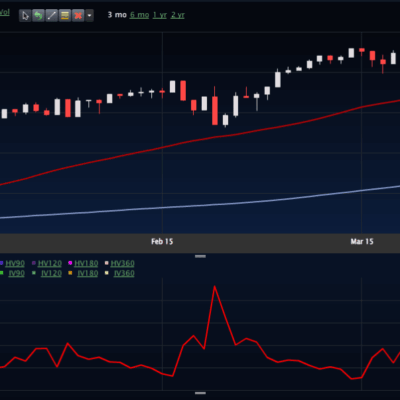Click the IV120 green color swatch
This screenshot has width=400, height=400.
pos(34,273)
